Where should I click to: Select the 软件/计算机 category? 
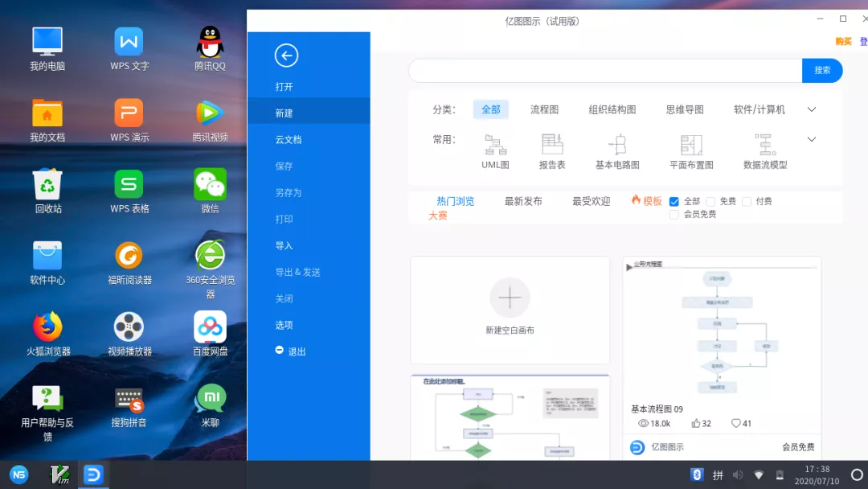coord(759,109)
